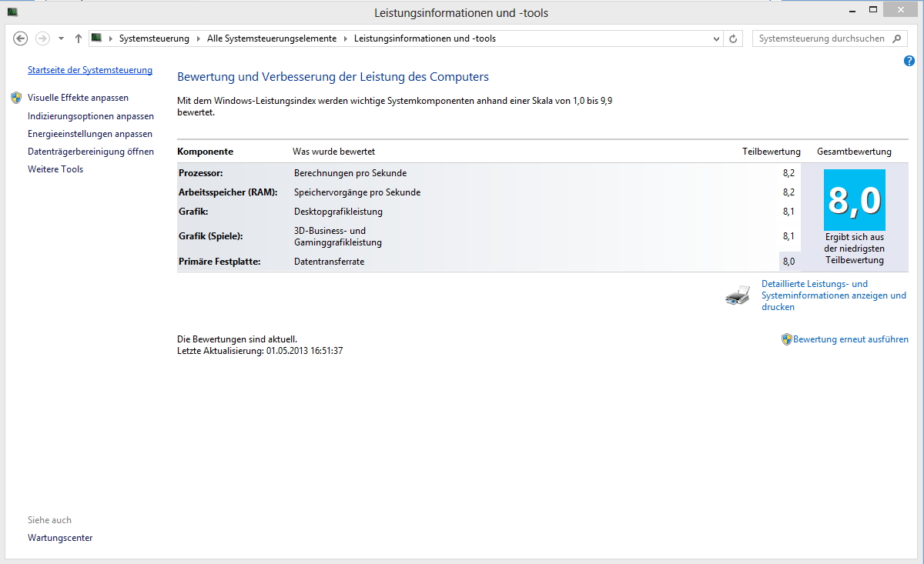Open Visuelle Effekte anpassen

79,98
